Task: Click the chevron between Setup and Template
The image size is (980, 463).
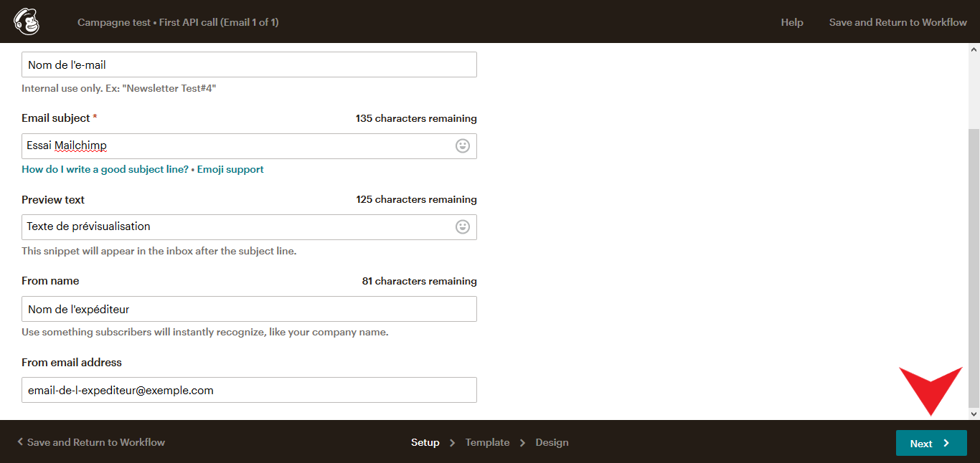Action: pyautogui.click(x=452, y=442)
